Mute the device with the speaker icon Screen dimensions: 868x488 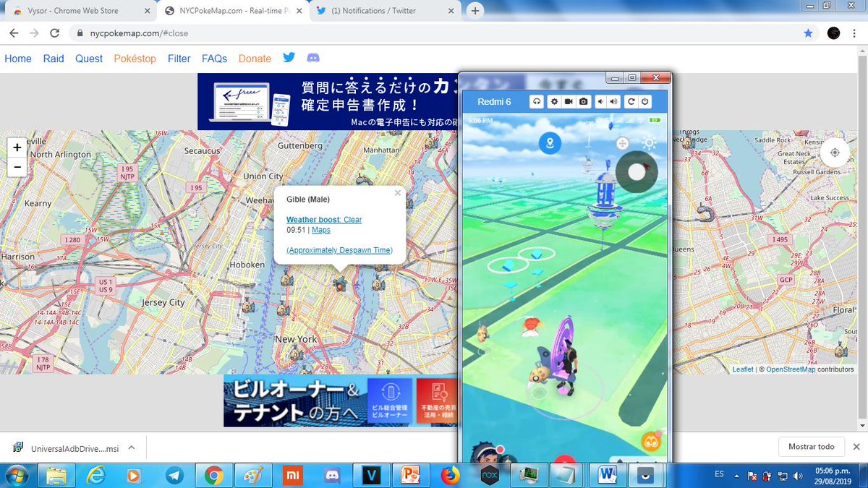[600, 101]
